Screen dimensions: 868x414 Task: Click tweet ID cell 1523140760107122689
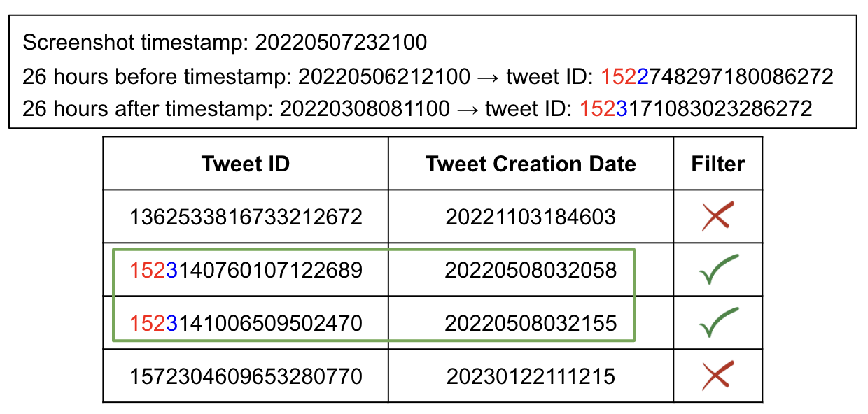pos(246,270)
